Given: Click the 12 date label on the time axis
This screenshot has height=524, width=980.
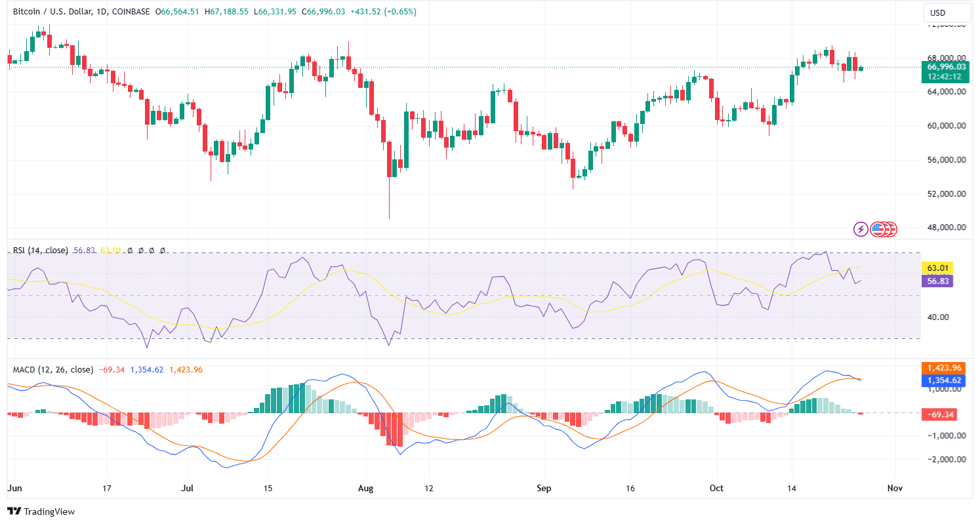Looking at the screenshot, I should click(x=428, y=489).
